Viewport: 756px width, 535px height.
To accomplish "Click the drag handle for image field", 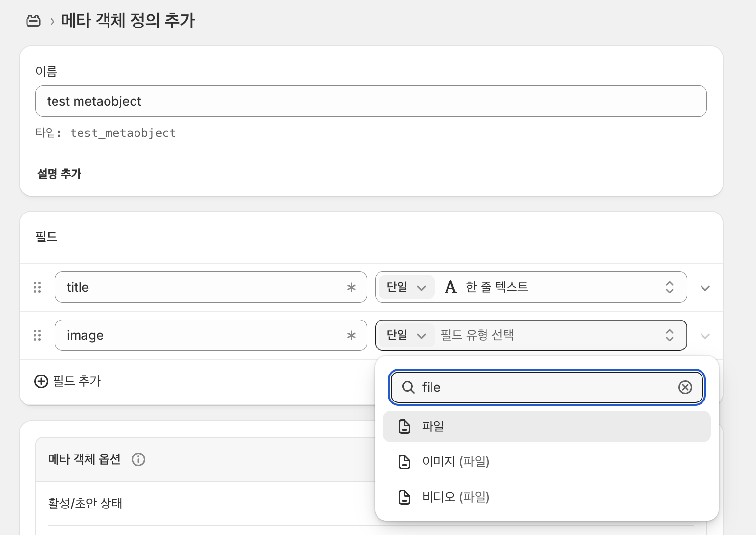I will click(x=37, y=335).
